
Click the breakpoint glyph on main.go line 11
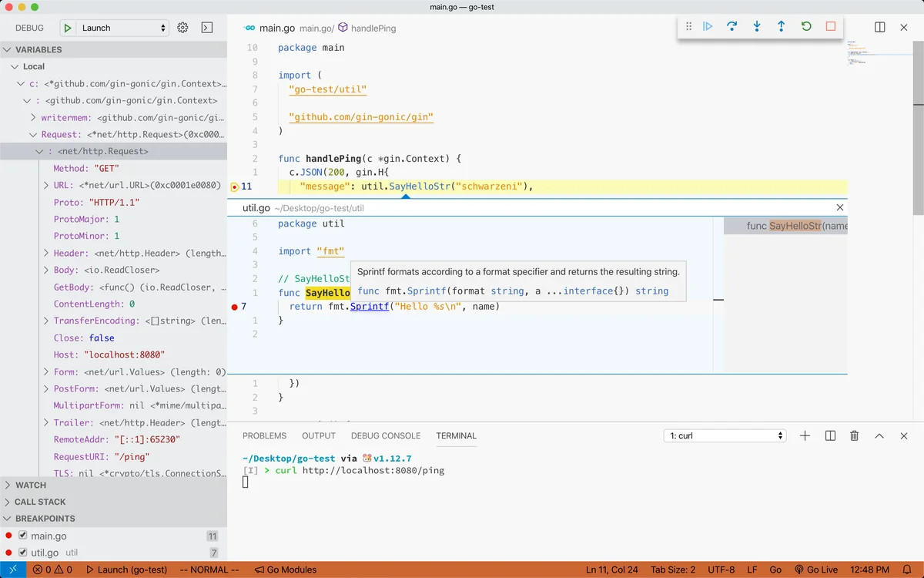[x=235, y=187]
